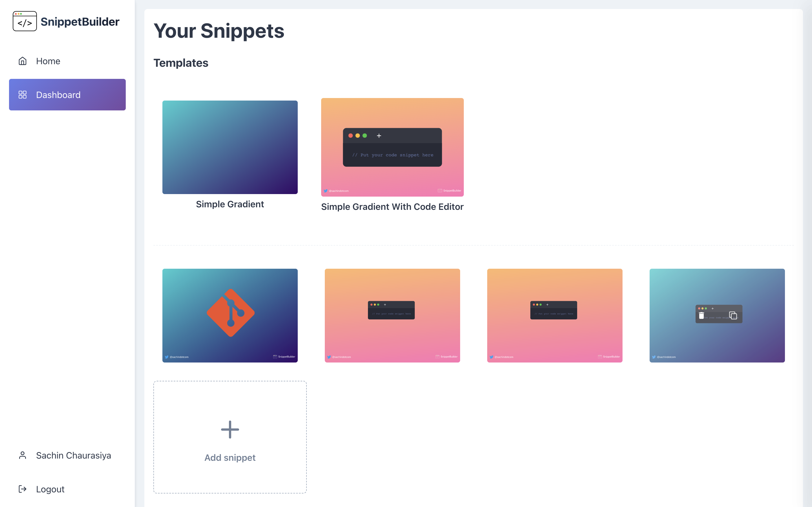This screenshot has height=507, width=812.
Task: Click the Logout button
Action: click(50, 489)
